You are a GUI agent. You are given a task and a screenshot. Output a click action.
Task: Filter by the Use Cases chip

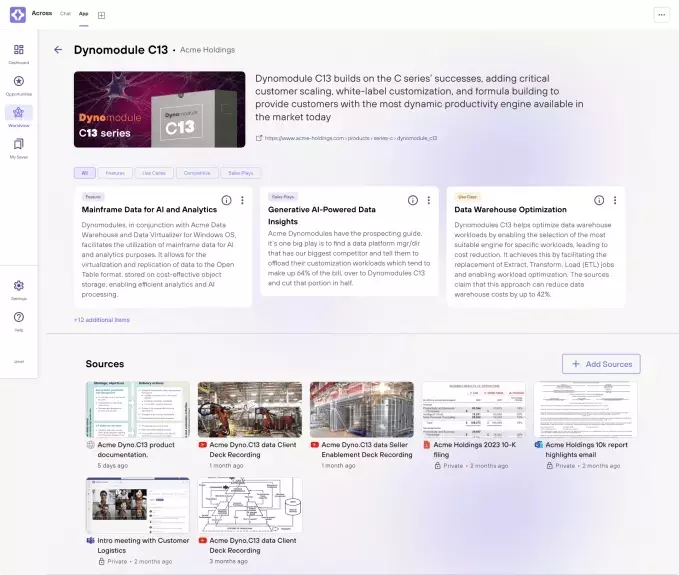coord(153,173)
